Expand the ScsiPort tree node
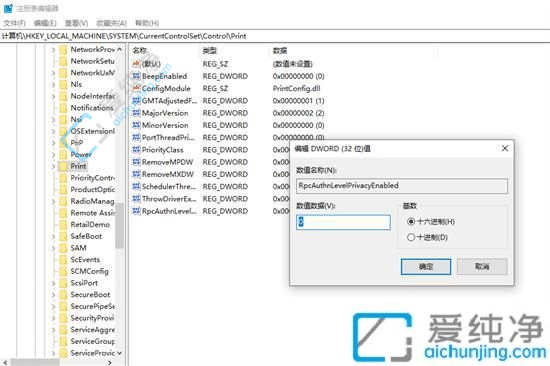This screenshot has width=550, height=366. [x=53, y=283]
